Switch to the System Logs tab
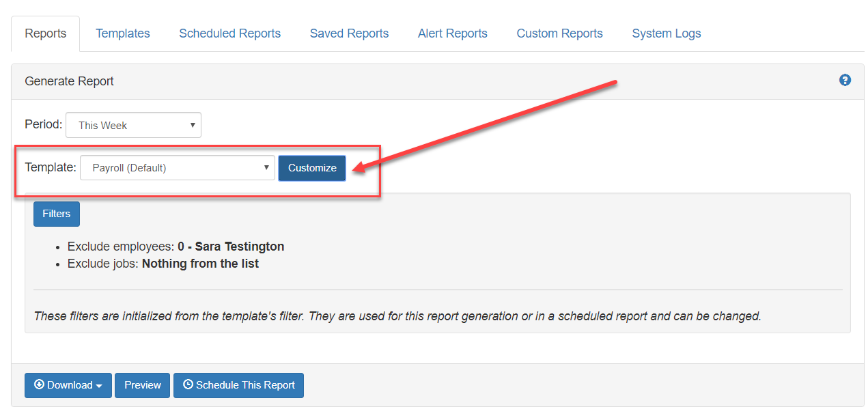 pyautogui.click(x=666, y=33)
